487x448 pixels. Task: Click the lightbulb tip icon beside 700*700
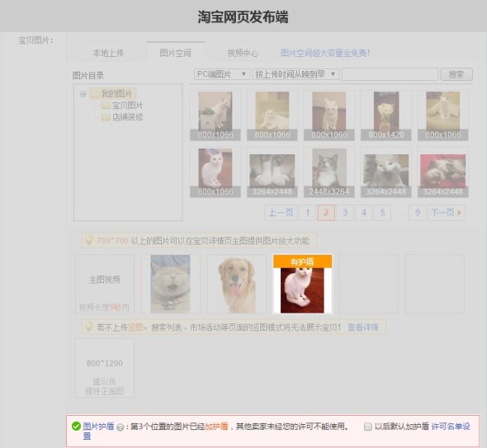click(x=89, y=240)
